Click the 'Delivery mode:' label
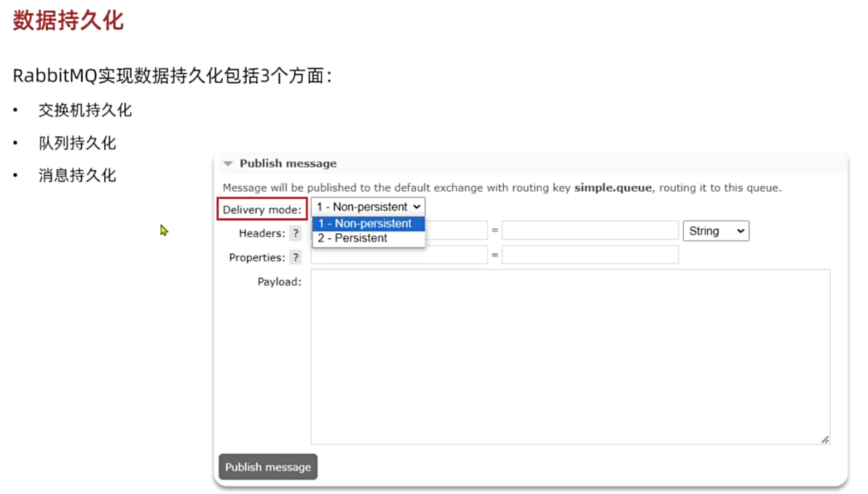 tap(262, 209)
